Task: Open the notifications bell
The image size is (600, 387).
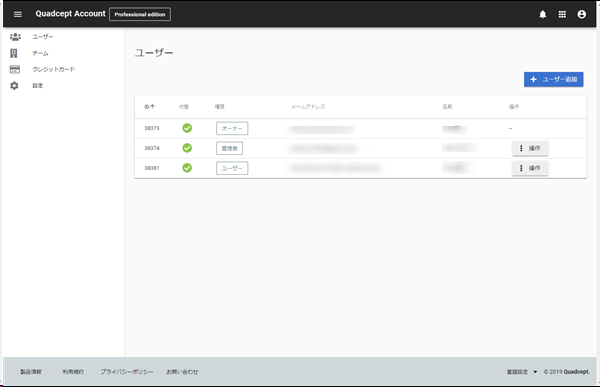Action: tap(543, 15)
